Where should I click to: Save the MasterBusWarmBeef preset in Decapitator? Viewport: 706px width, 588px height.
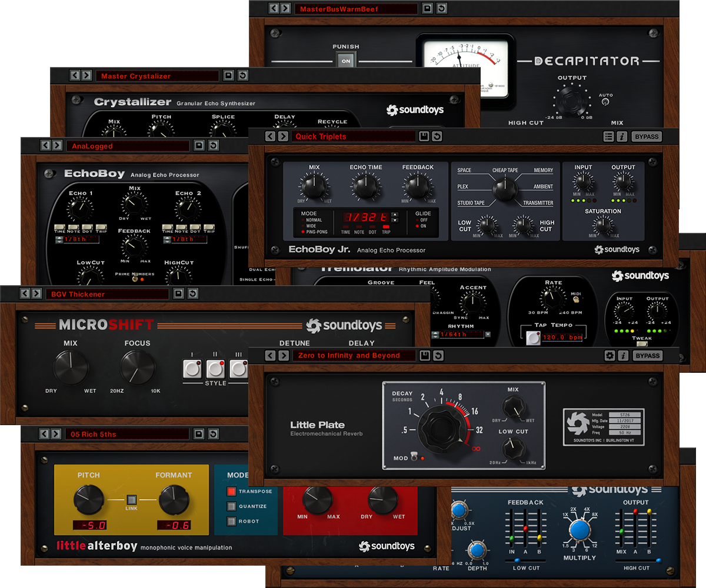428,8
